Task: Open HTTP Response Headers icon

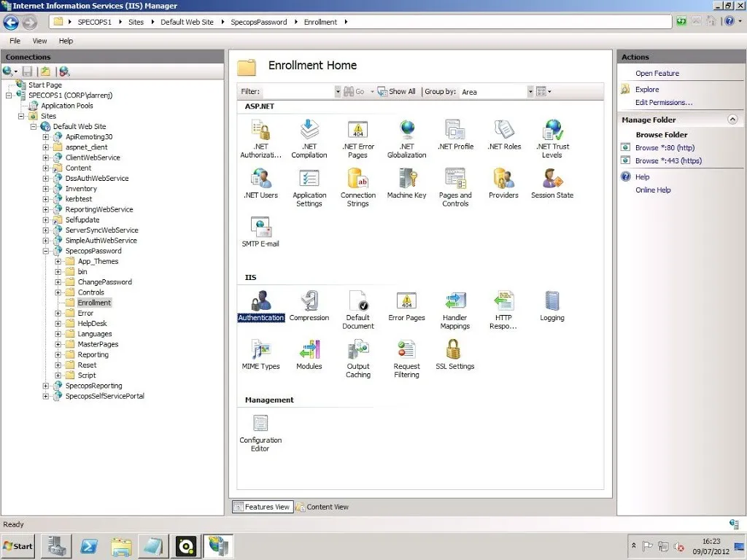Action: click(503, 309)
